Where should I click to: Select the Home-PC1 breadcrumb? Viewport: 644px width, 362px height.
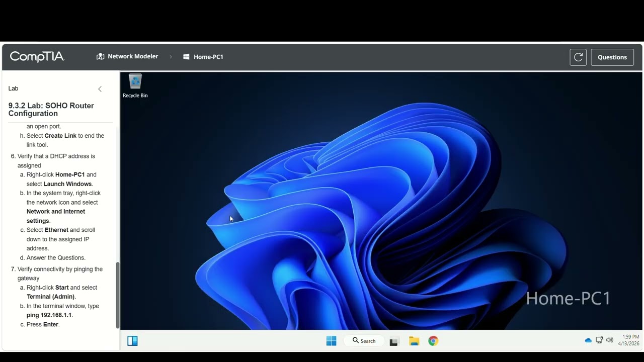203,57
